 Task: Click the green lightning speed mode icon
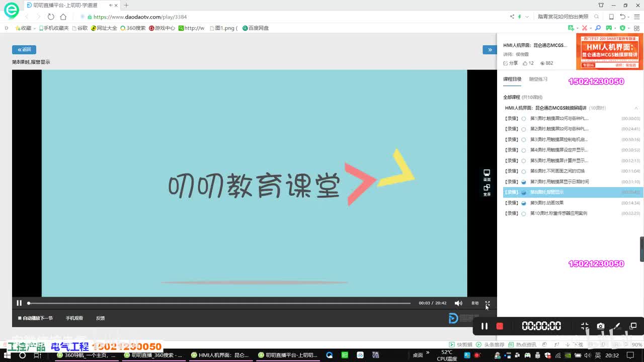pyautogui.click(x=520, y=17)
